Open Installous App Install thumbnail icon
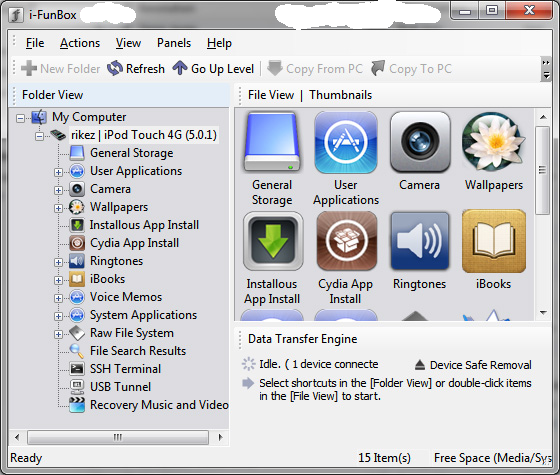 pos(273,241)
